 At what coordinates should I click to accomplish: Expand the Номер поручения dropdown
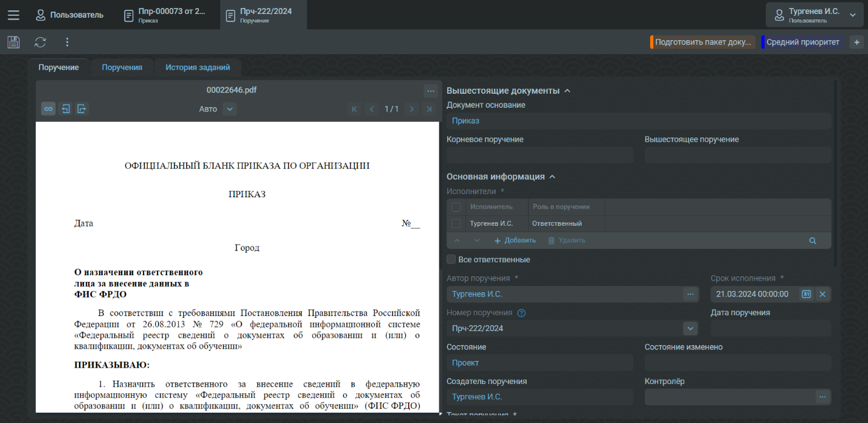690,329
